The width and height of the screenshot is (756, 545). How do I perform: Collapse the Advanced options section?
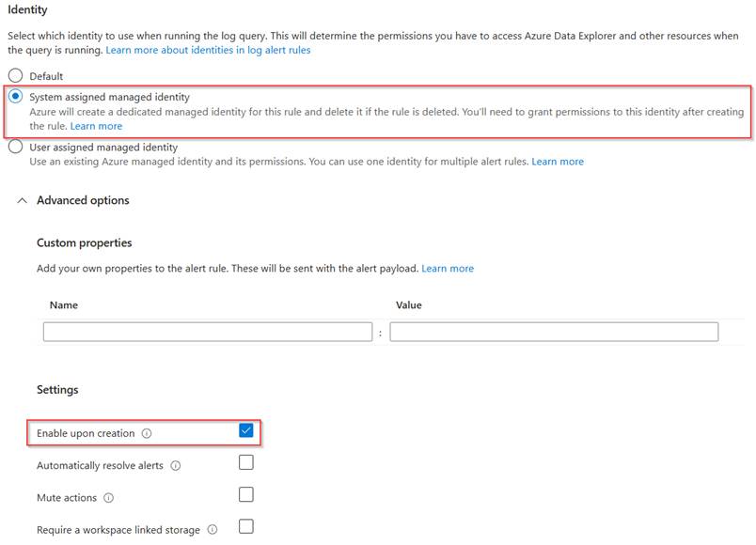22,200
